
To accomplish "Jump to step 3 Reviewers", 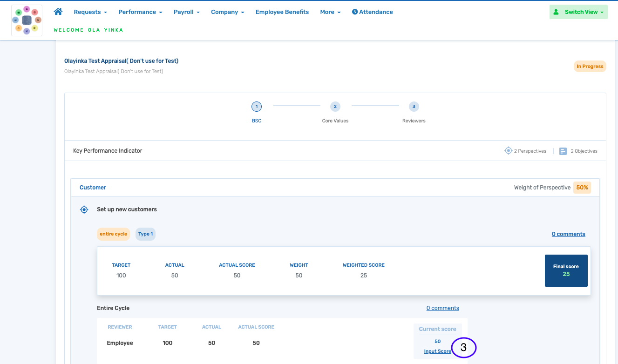I will pos(414,107).
